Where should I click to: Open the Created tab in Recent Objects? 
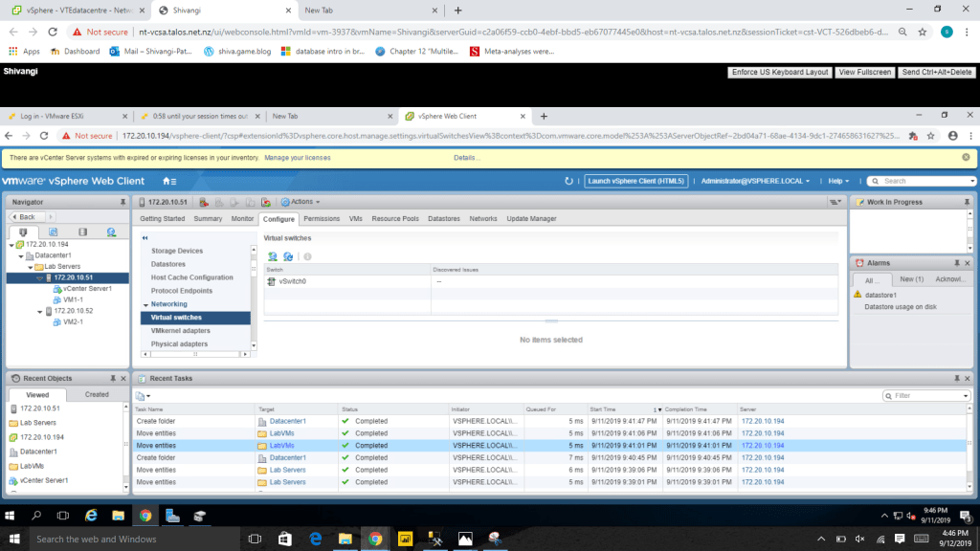click(x=97, y=394)
